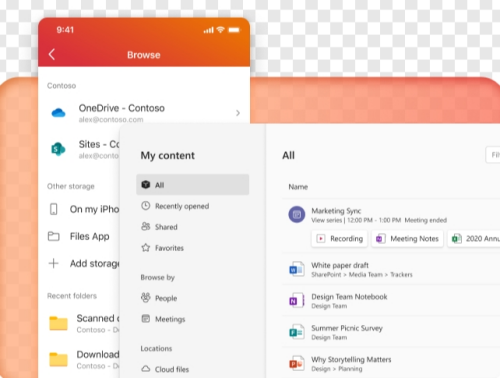This screenshot has width=500, height=378.
Task: Click the Recently opened clock icon
Action: coord(146,206)
